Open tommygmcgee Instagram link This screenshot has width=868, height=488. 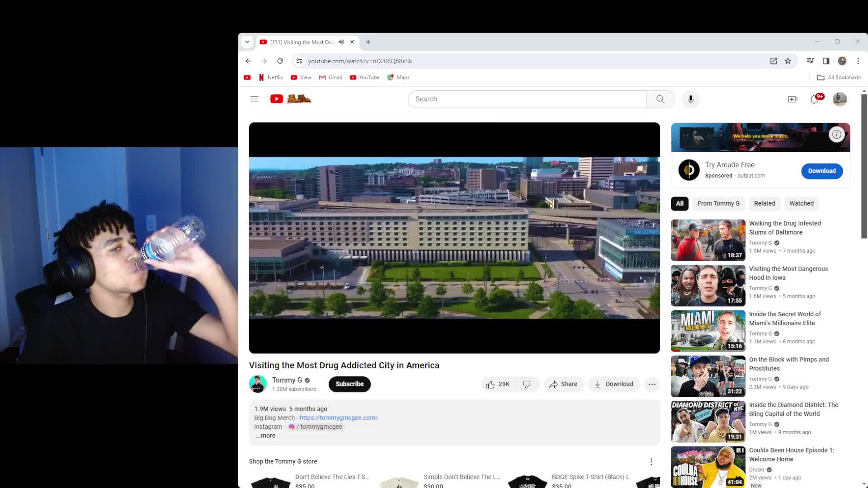point(316,427)
